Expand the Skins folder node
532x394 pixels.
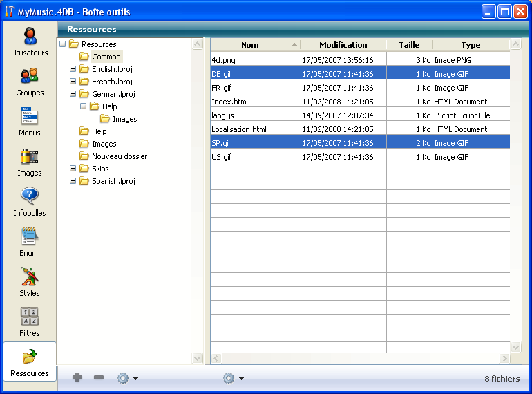click(73, 169)
